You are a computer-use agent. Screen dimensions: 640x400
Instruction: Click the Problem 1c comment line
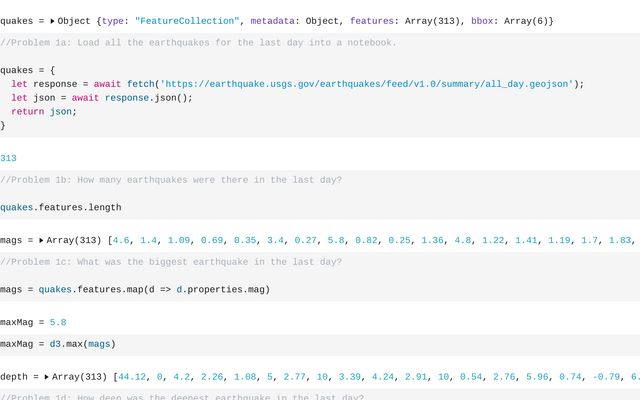171,262
